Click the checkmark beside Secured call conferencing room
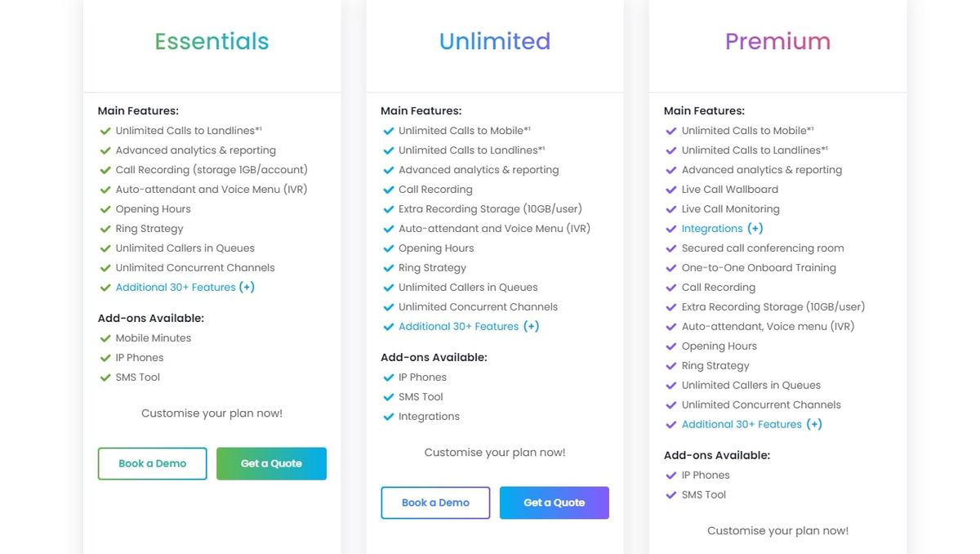The image size is (980, 554). (x=671, y=248)
